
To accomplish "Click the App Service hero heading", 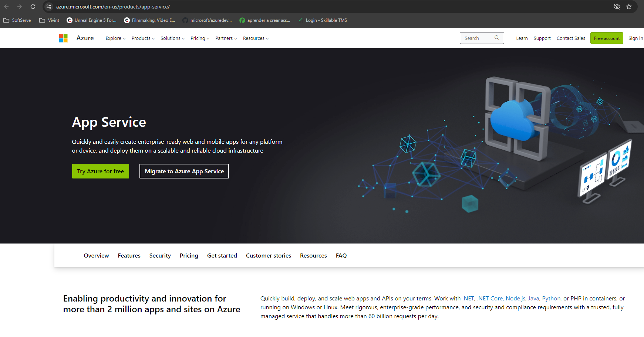I will coord(109,122).
